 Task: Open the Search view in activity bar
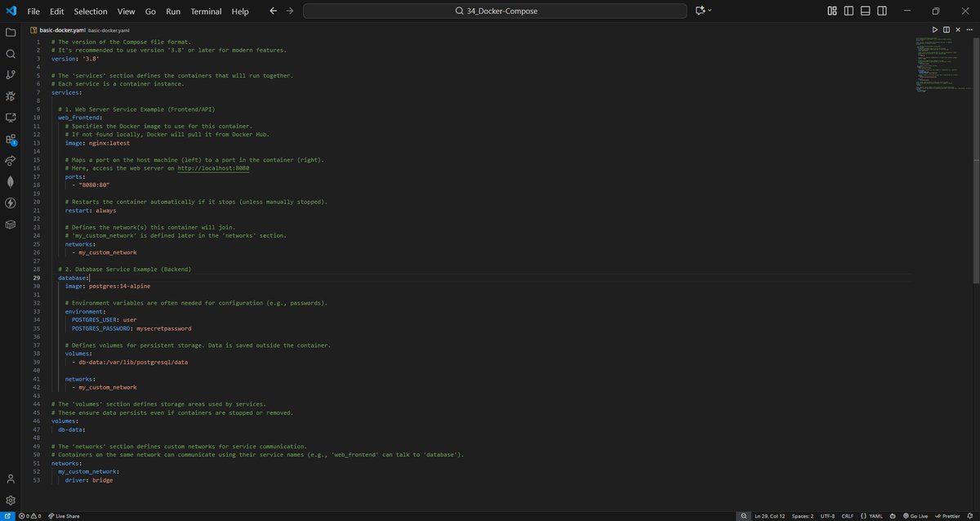(11, 53)
